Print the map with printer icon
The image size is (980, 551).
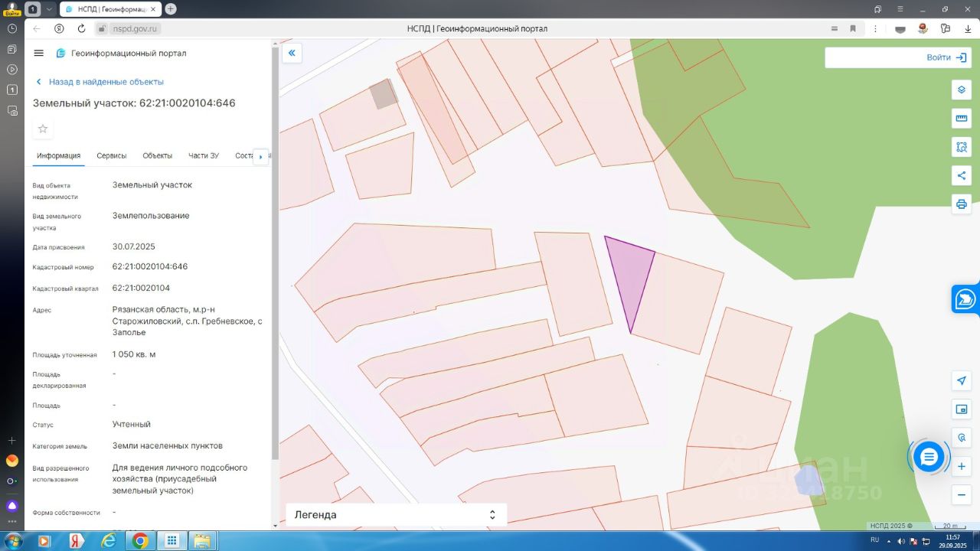point(962,204)
